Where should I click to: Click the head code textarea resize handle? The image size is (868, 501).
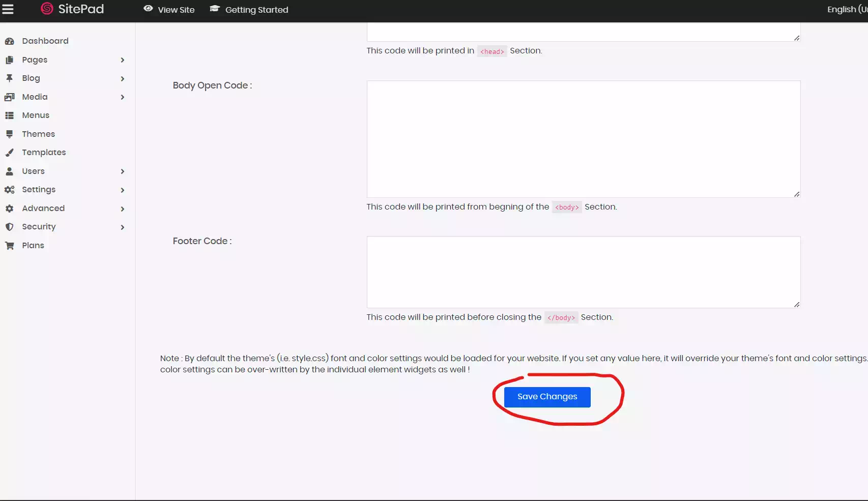(x=797, y=38)
